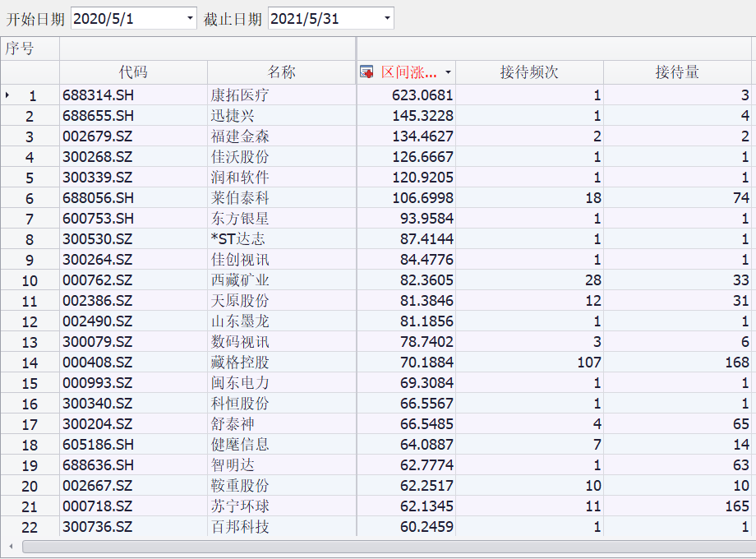Select value cell 145.3228
This screenshot has width=756, height=559.
[406, 116]
